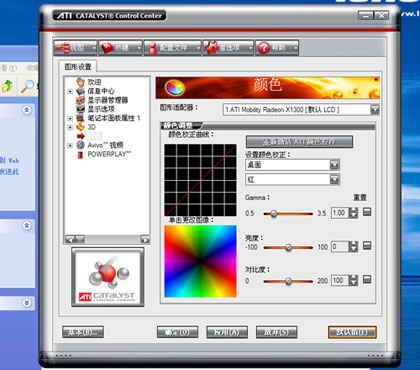This screenshot has height=370, width=420.
Task: Adjust the 亮度 brightness slider handle
Action: tap(289, 247)
